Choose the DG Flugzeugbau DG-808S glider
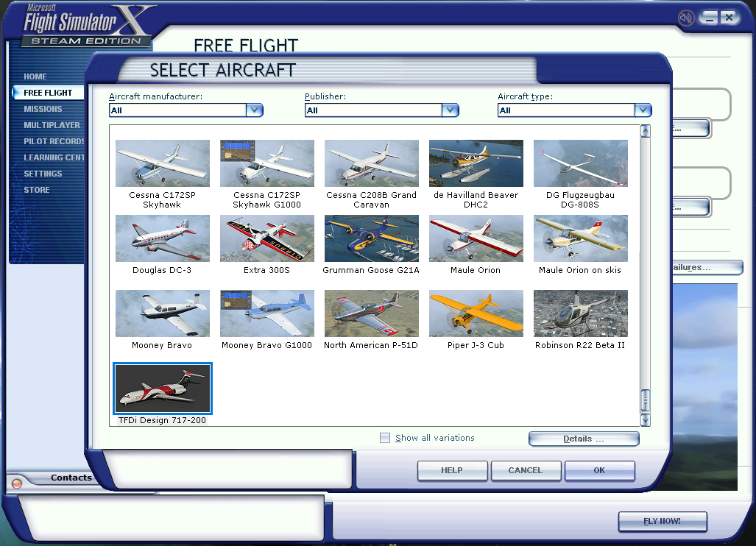The height and width of the screenshot is (546, 756). tap(581, 163)
